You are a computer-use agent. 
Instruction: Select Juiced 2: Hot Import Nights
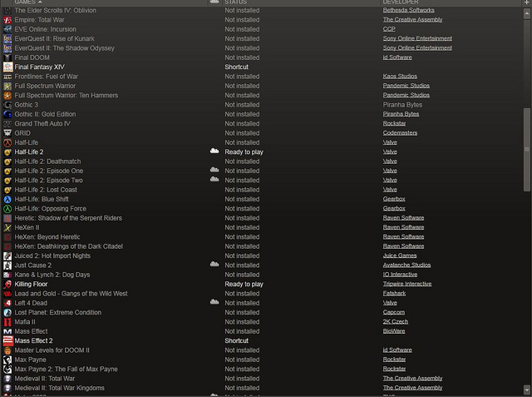[261, 256]
